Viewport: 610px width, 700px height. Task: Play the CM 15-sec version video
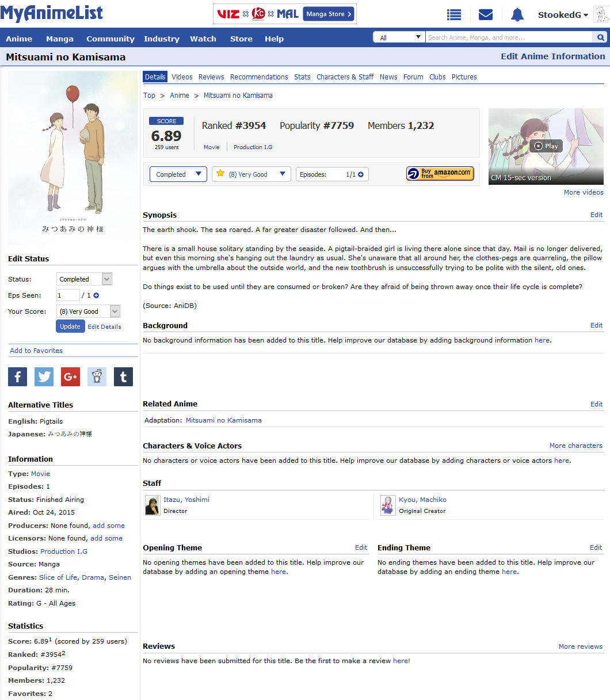(x=546, y=146)
